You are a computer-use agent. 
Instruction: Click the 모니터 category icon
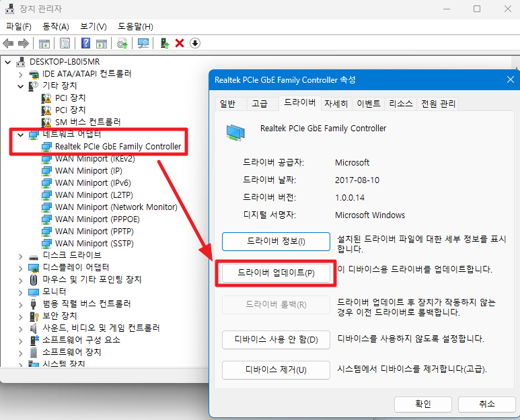click(34, 292)
